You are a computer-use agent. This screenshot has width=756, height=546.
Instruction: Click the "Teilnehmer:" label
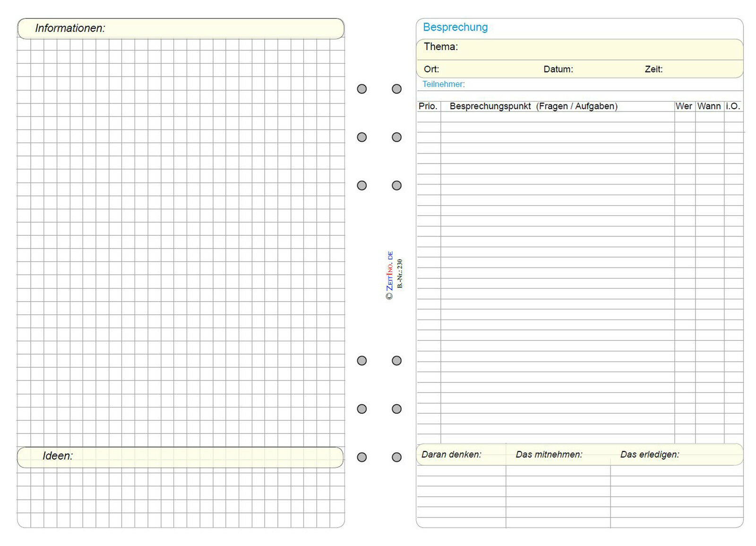pos(443,84)
